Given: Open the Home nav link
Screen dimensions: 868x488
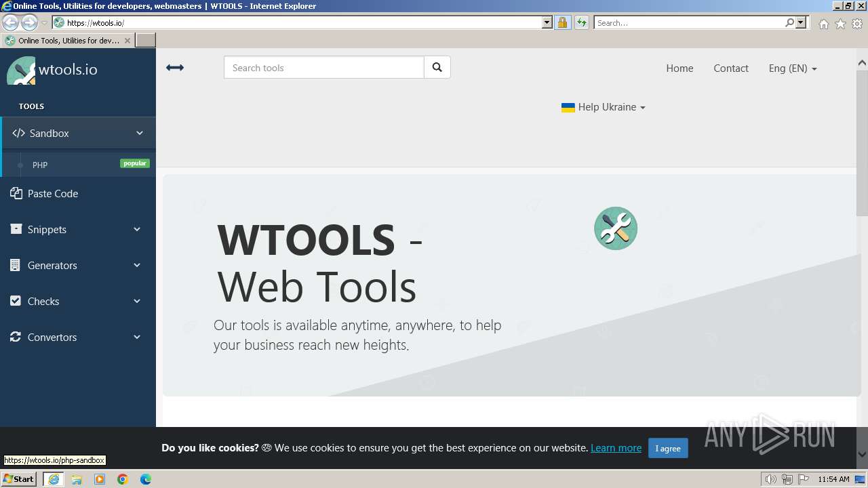Looking at the screenshot, I should click(679, 68).
